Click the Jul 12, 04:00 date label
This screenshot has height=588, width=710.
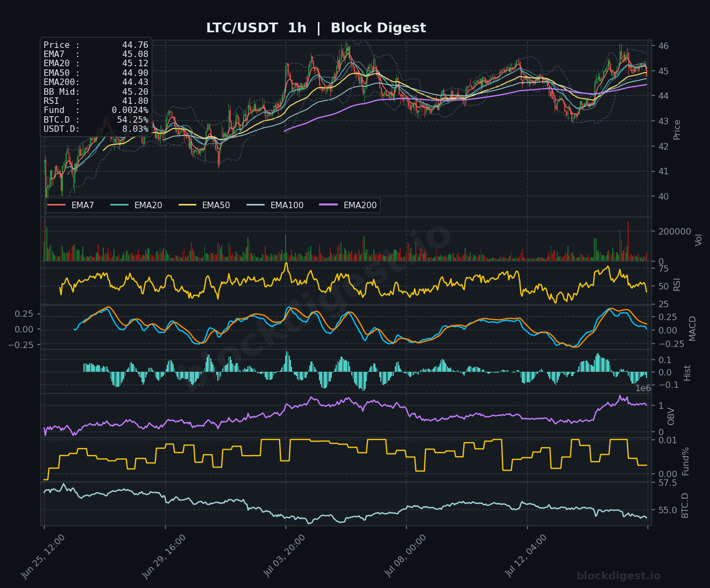point(527,556)
